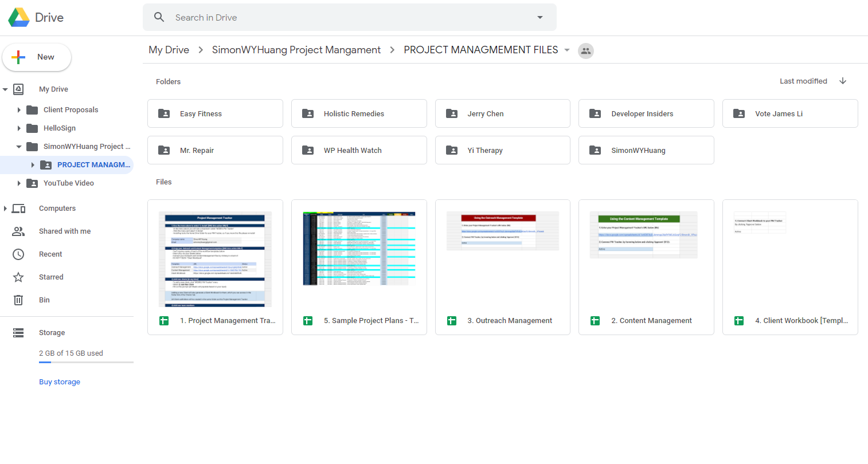Open Shared with me section
Viewport: 868px width, 464px height.
pyautogui.click(x=64, y=231)
